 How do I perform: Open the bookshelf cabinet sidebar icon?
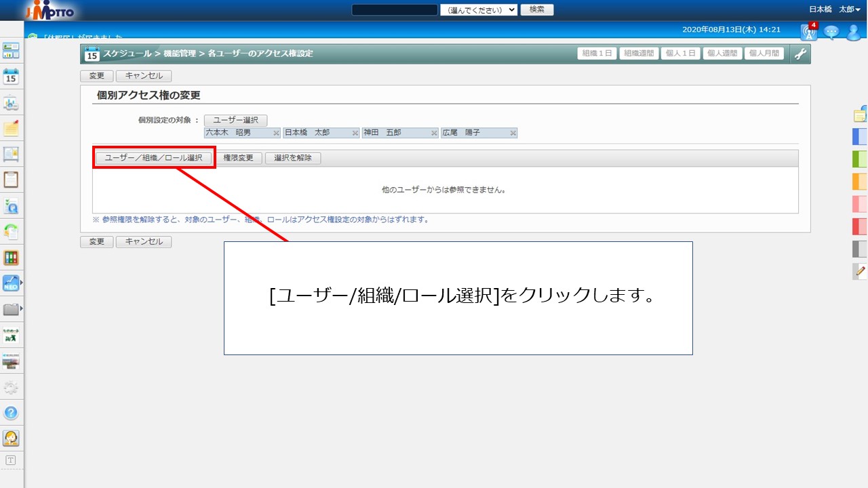pyautogui.click(x=11, y=258)
